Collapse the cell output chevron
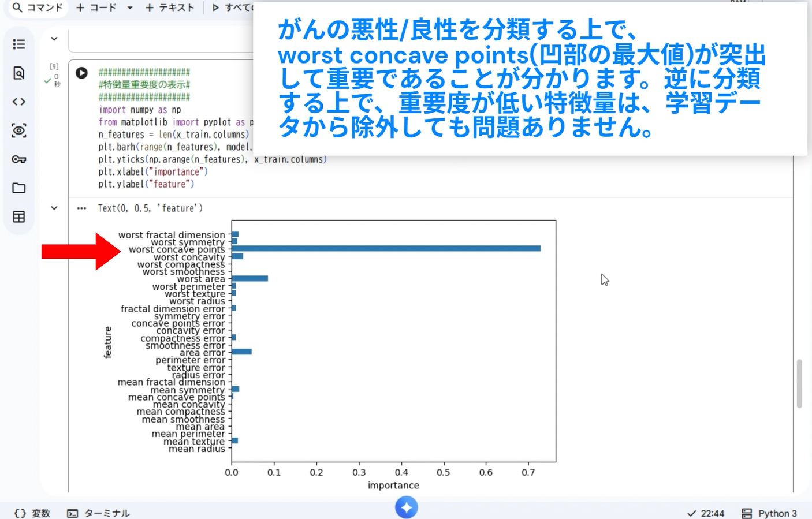The width and height of the screenshot is (812, 519). click(54, 208)
